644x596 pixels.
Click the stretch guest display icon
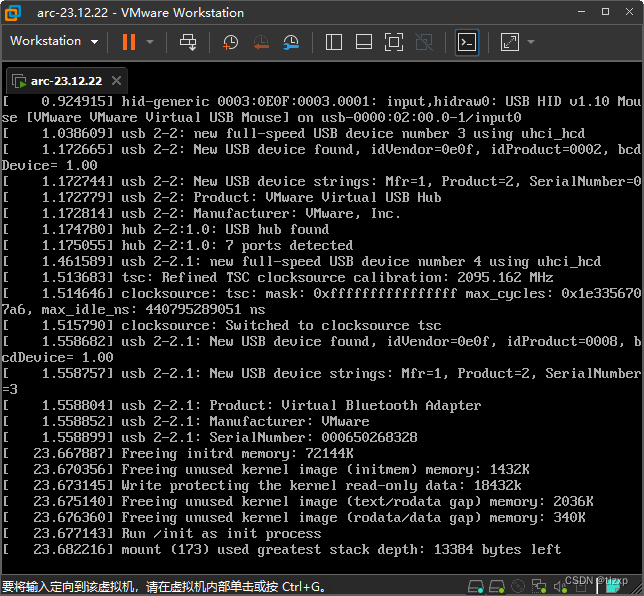pos(510,42)
